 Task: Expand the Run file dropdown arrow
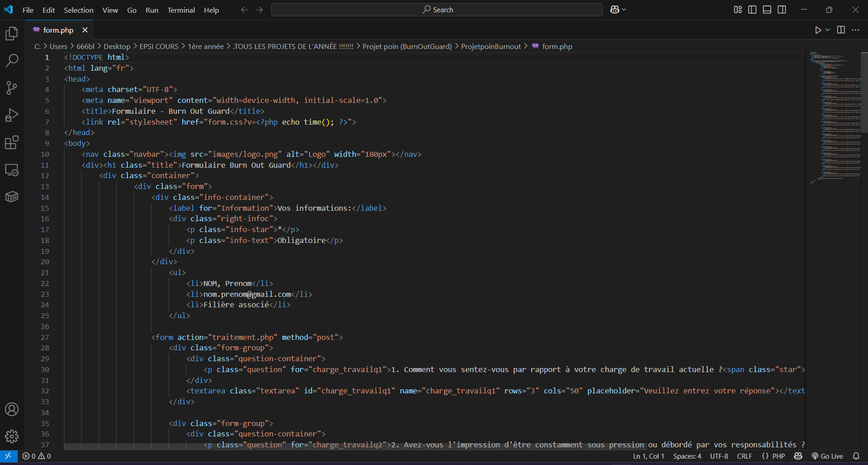tap(828, 30)
